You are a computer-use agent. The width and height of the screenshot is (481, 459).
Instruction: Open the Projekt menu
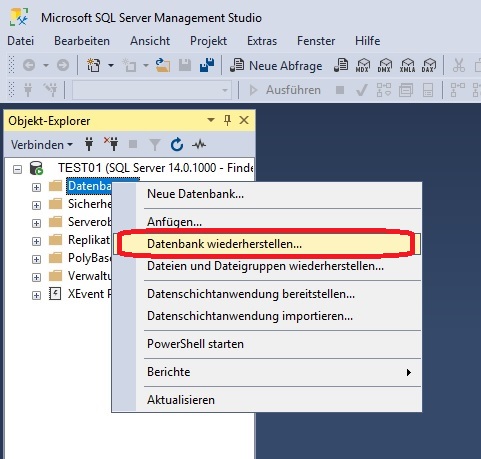[x=208, y=41]
